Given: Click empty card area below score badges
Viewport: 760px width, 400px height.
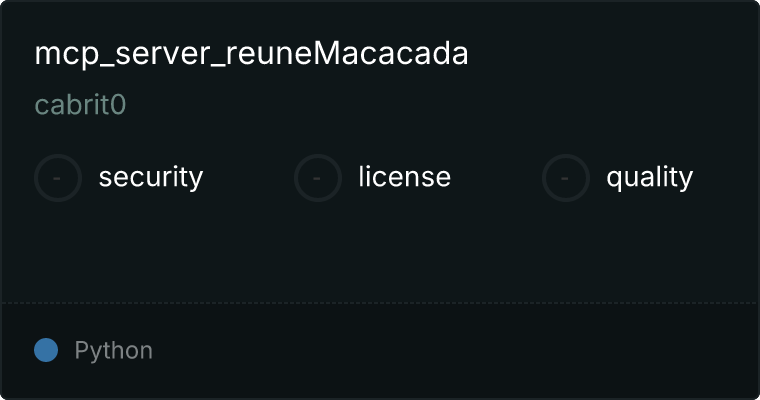Looking at the screenshot, I should click(380, 252).
